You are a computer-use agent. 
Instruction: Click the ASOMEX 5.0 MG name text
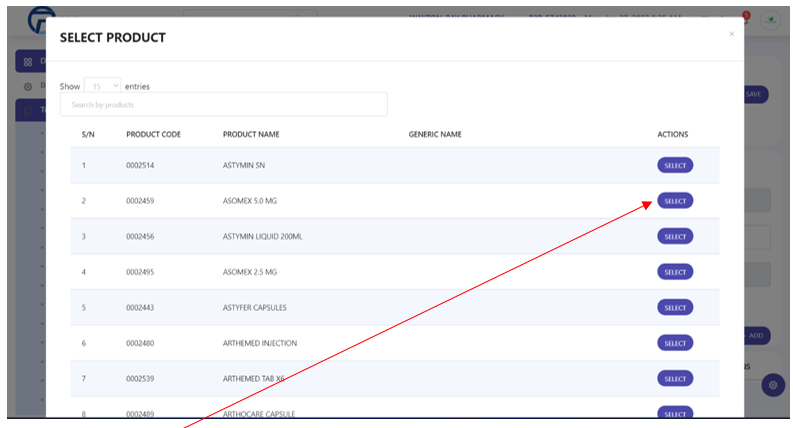pyautogui.click(x=250, y=201)
